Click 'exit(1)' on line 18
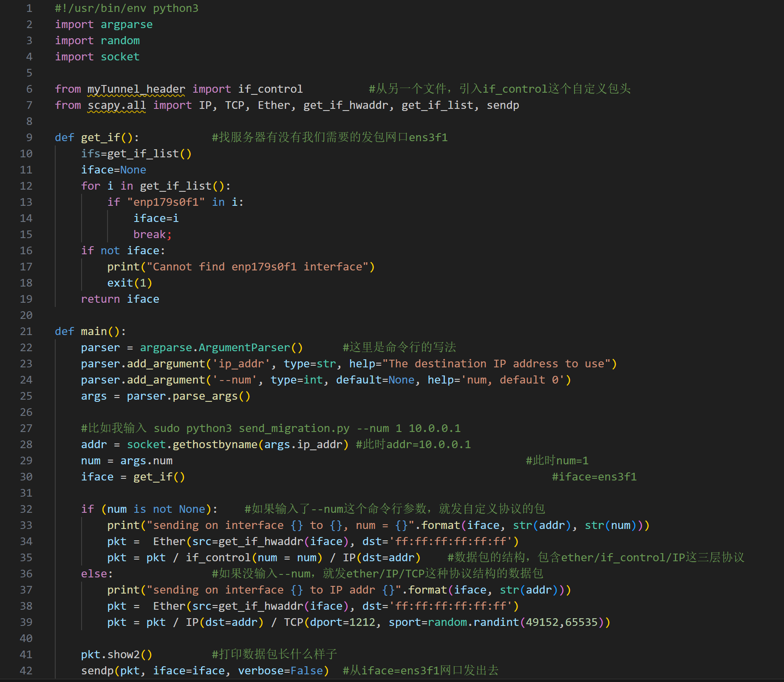 (x=130, y=283)
